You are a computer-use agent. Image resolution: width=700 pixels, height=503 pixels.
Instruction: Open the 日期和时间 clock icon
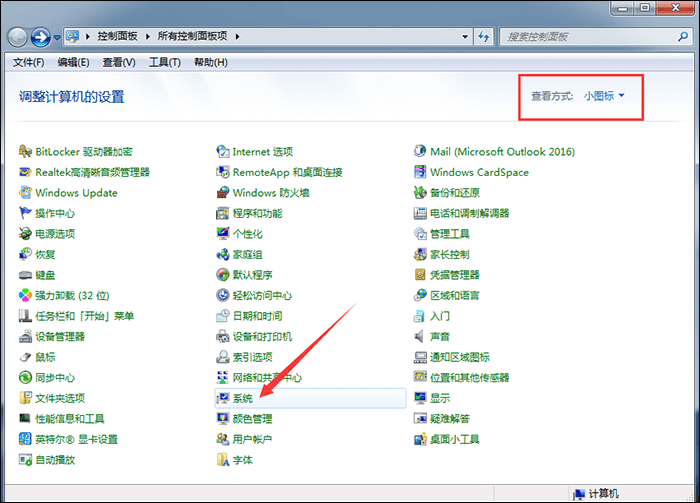click(x=222, y=316)
